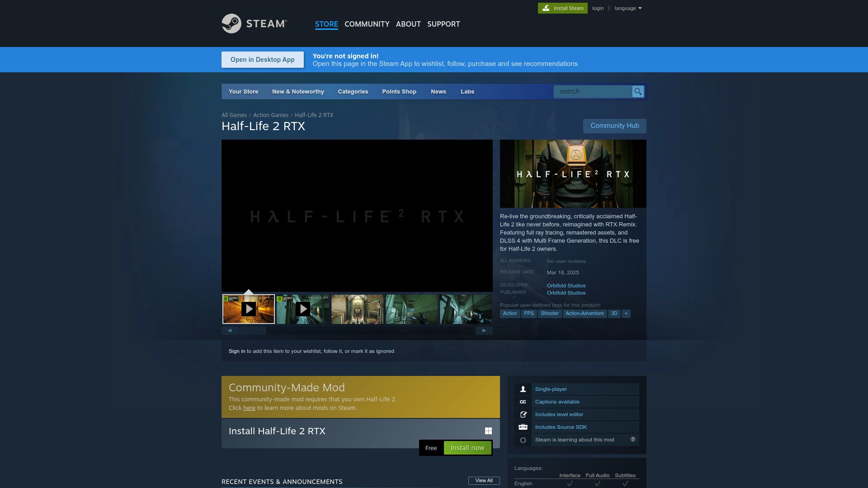
Task: Open the STORE tab
Action: tap(326, 24)
